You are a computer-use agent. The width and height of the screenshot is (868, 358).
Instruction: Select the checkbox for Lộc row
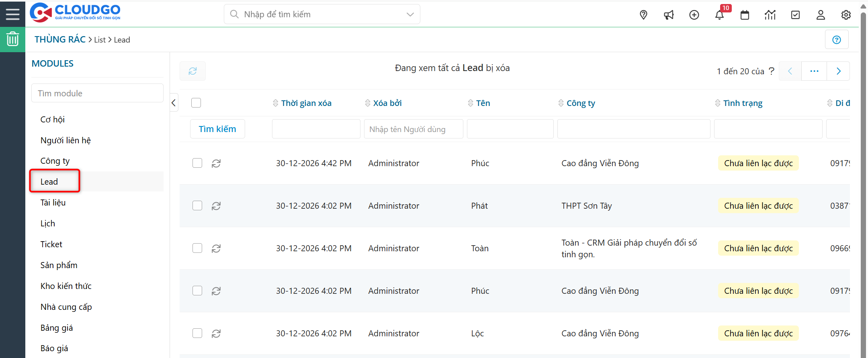pos(197,333)
